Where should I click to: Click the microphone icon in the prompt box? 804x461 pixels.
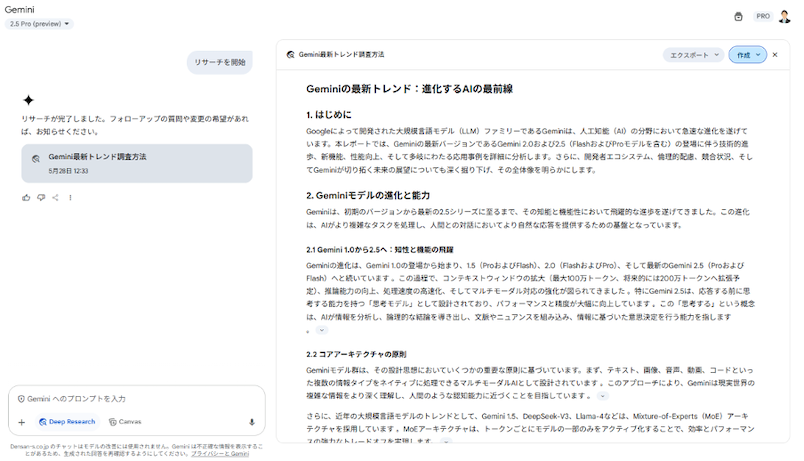pyautogui.click(x=251, y=422)
